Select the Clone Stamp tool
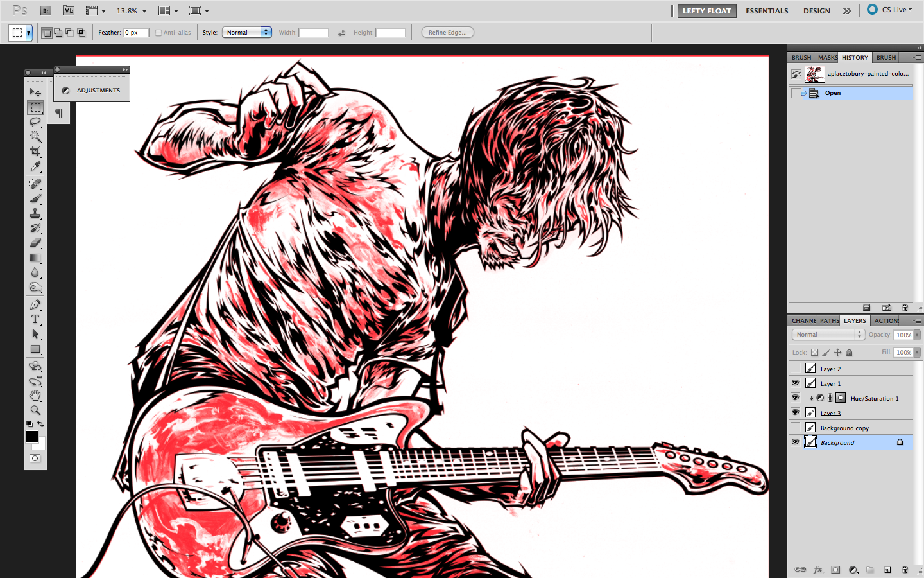Viewport: 924px width, 578px height. tap(35, 213)
